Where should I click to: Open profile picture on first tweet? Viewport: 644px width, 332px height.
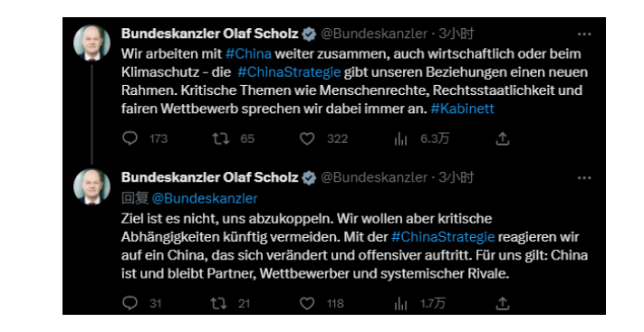click(x=91, y=43)
